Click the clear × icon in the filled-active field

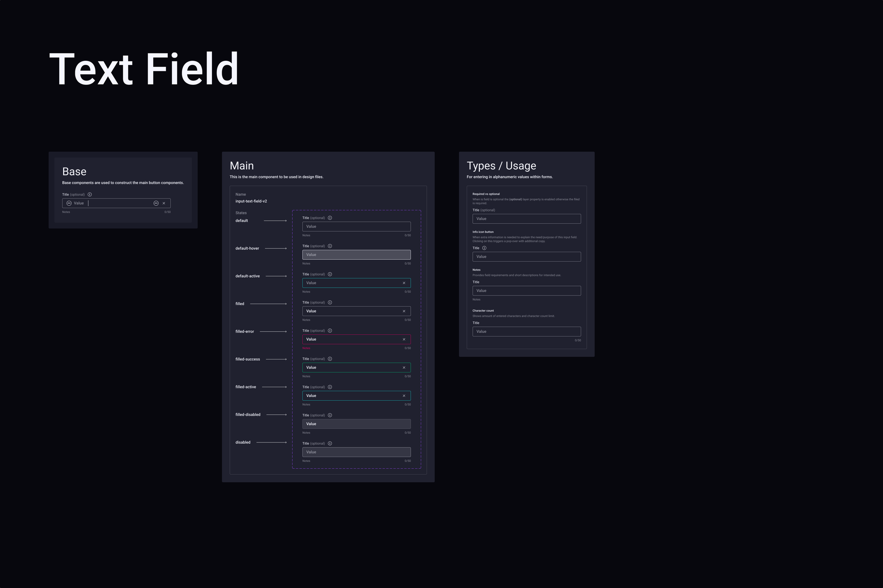404,396
